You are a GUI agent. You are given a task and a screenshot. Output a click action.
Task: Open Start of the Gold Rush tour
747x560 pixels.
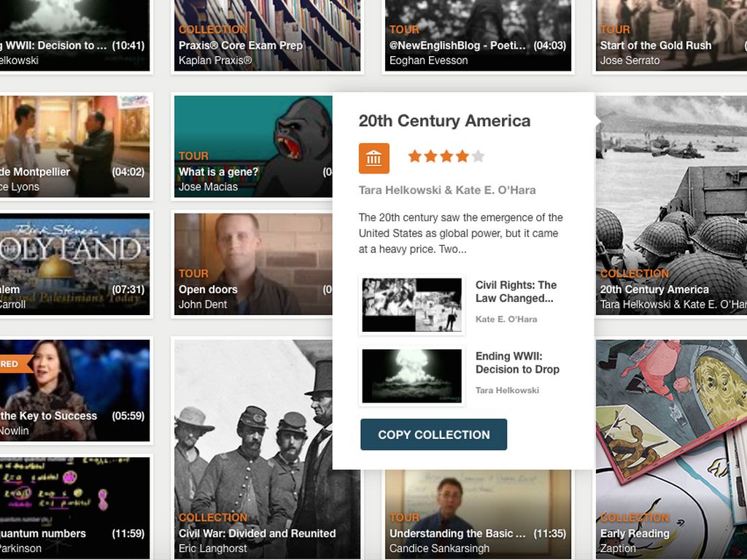pos(671,36)
